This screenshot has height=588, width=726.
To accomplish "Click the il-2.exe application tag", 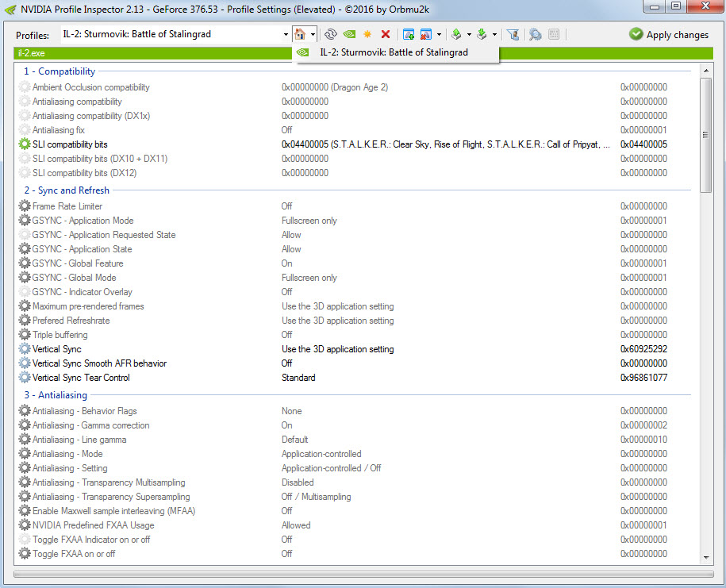I will (x=32, y=53).
